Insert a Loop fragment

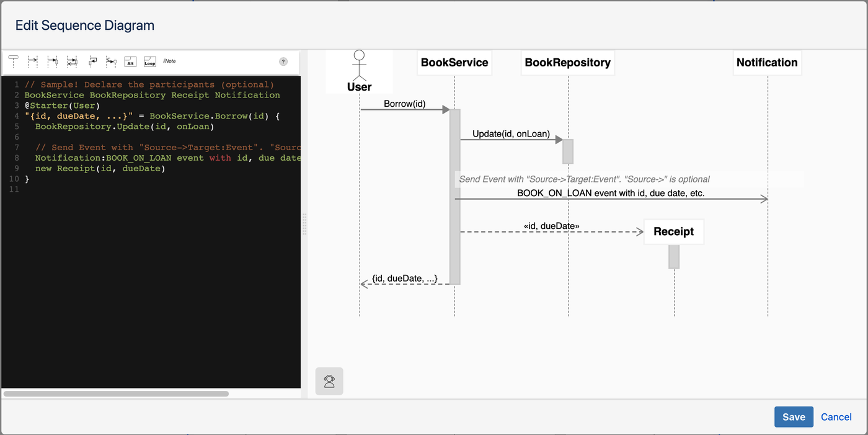149,61
